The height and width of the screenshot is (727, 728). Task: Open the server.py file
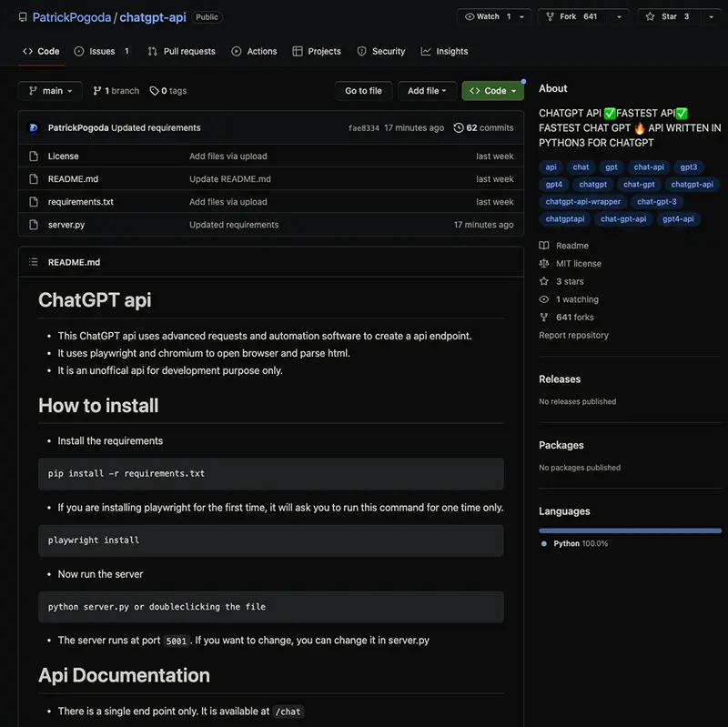click(66, 225)
